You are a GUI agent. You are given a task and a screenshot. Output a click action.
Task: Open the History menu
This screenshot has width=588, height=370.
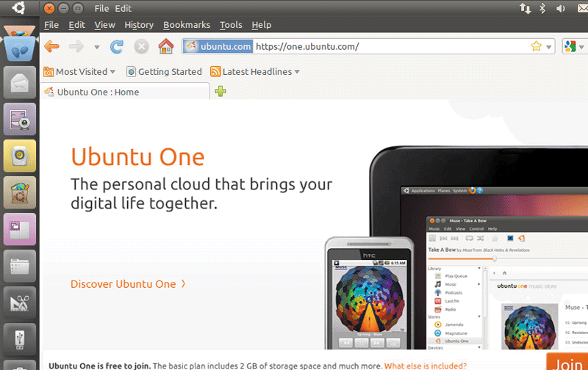tap(139, 25)
